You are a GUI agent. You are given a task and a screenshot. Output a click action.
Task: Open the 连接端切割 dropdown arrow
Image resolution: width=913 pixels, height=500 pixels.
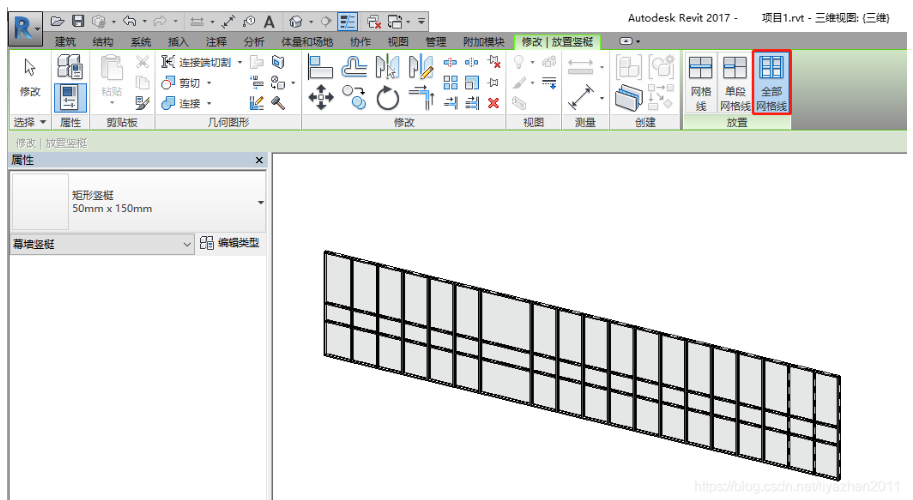[239, 62]
